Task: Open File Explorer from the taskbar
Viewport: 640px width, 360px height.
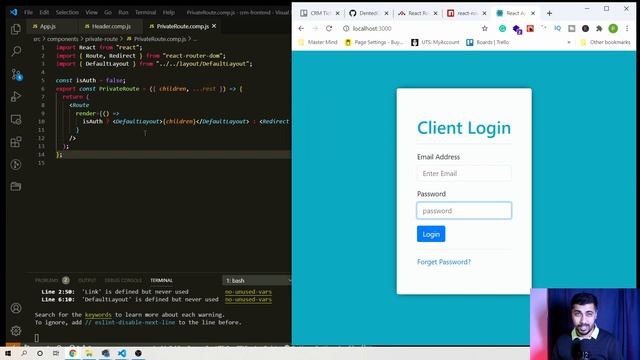Action: pyautogui.click(x=89, y=353)
